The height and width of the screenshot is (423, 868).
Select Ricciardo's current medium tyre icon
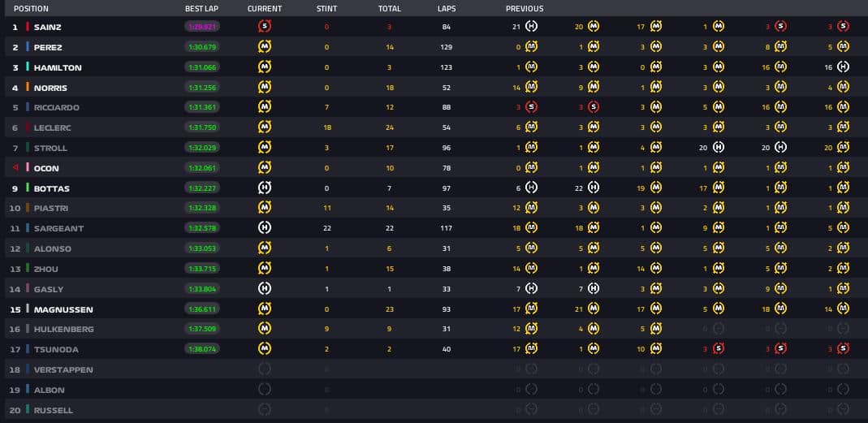[x=265, y=107]
